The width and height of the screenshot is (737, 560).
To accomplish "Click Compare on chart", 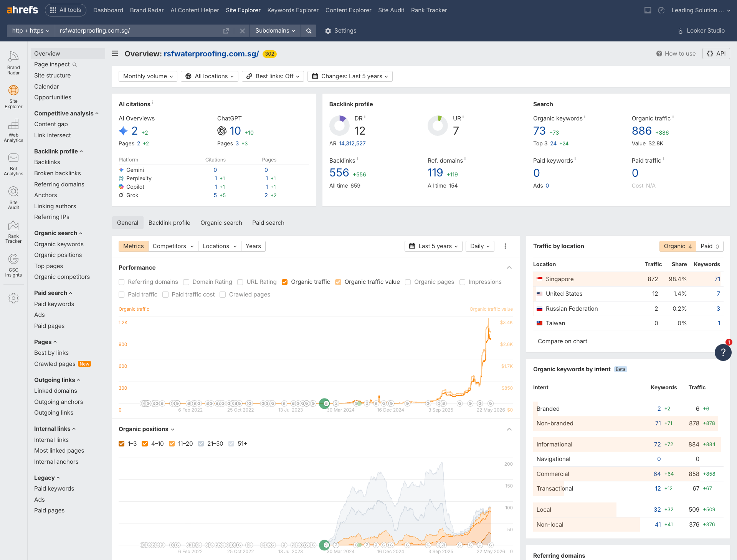I will click(x=562, y=341).
